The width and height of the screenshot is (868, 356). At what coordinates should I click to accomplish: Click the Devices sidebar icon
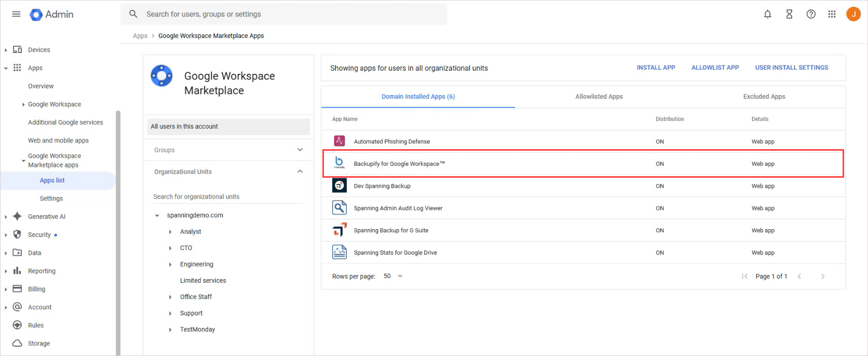(x=17, y=50)
